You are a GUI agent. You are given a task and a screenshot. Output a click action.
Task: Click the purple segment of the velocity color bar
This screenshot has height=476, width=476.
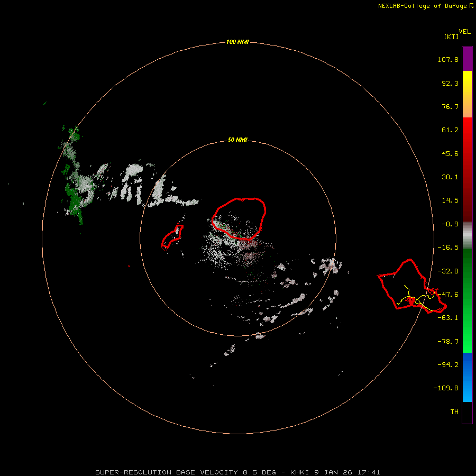[467, 59]
